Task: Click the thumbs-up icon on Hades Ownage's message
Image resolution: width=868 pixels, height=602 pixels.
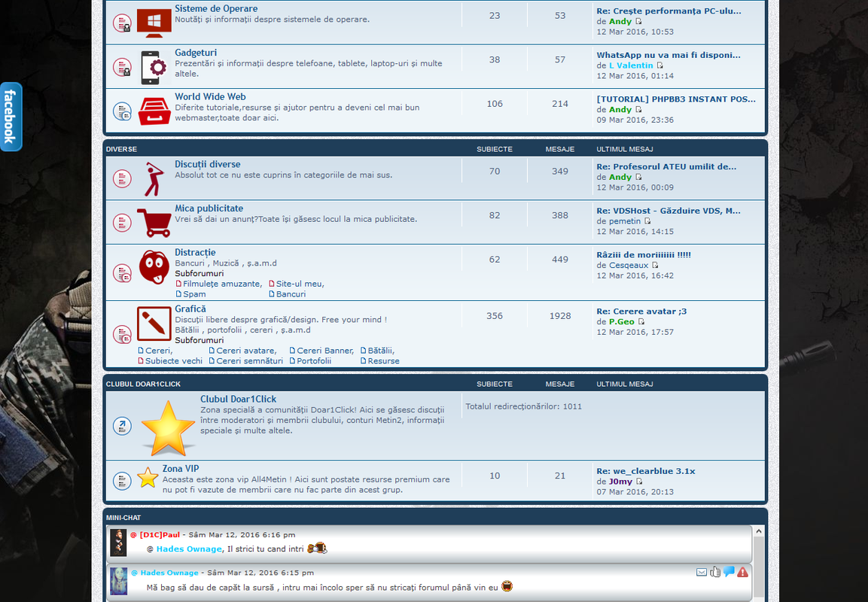Action: point(715,572)
